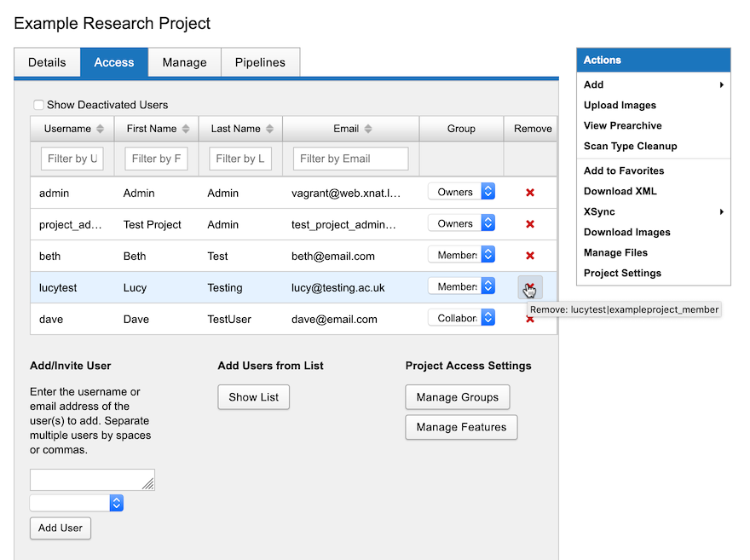Open Project Settings action
Viewport: 750px width, 560px height.
tap(622, 274)
